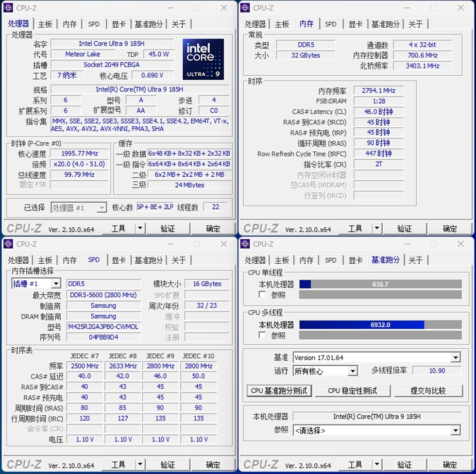The height and width of the screenshot is (474, 476).
Task: Click 北桥频率 value 3403.1 MHz
Action: click(x=423, y=66)
